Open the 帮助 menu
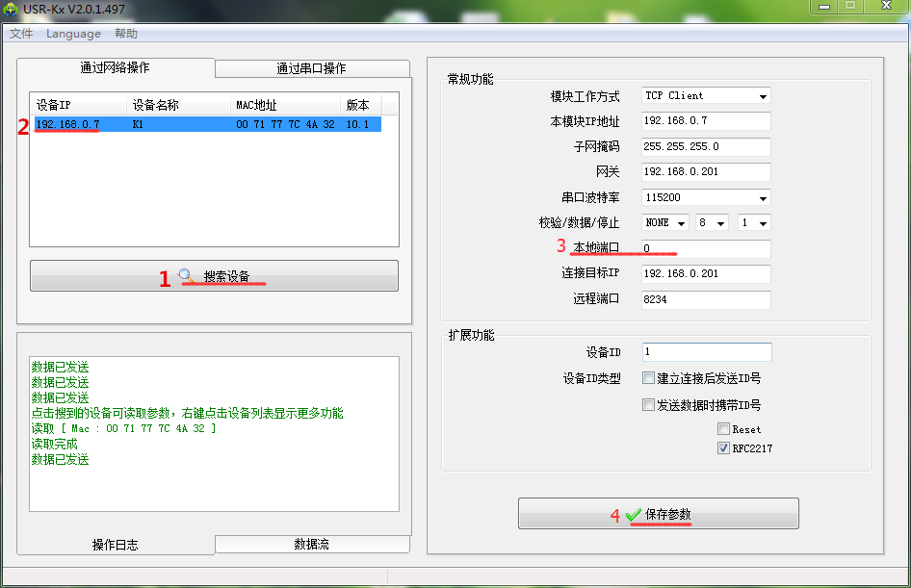 click(x=126, y=34)
